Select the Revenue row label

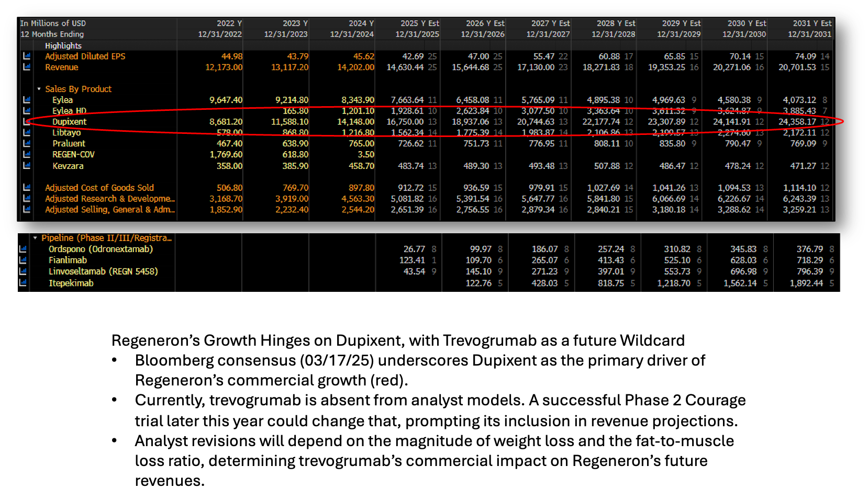tap(62, 67)
